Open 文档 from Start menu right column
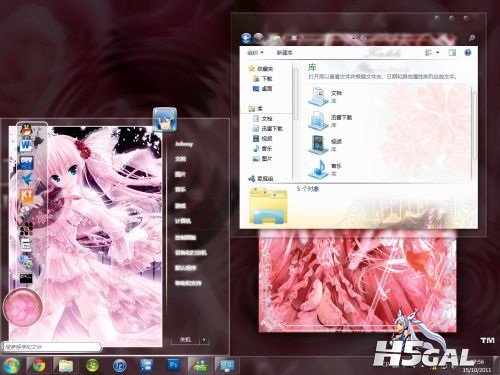 point(180,159)
